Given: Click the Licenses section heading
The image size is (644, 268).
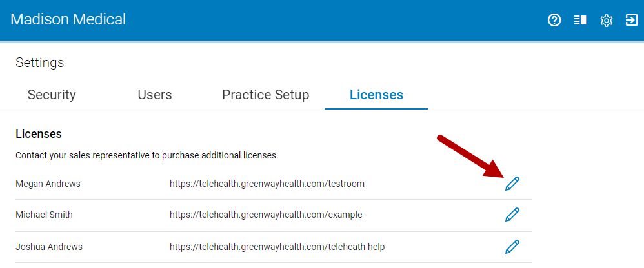Looking at the screenshot, I should 39,133.
